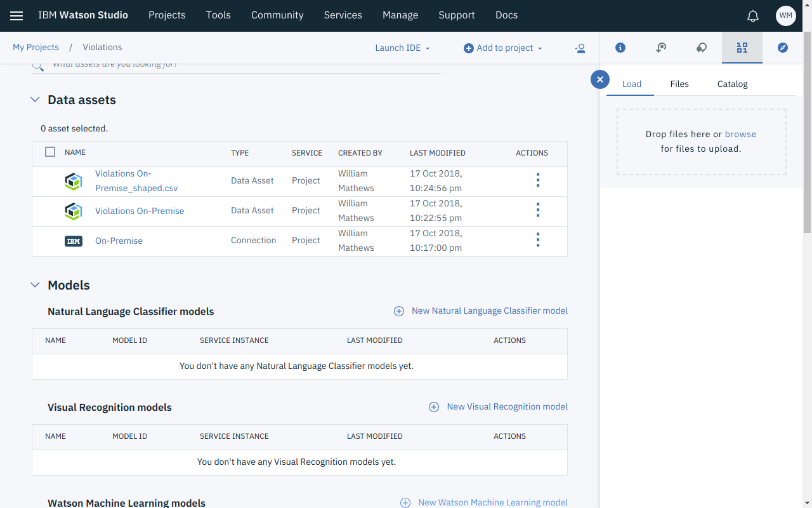Click the LAST MODIFIED header in Data assets
Image resolution: width=812 pixels, height=508 pixels.
[x=438, y=153]
